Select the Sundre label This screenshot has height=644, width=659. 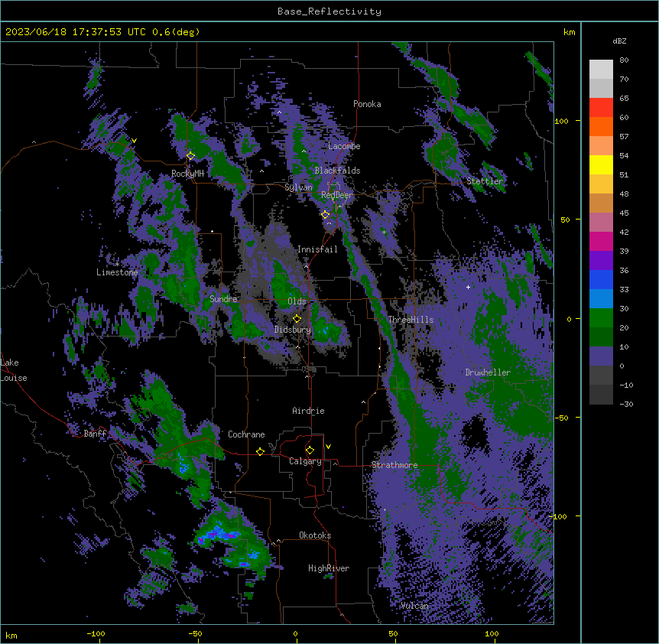223,299
